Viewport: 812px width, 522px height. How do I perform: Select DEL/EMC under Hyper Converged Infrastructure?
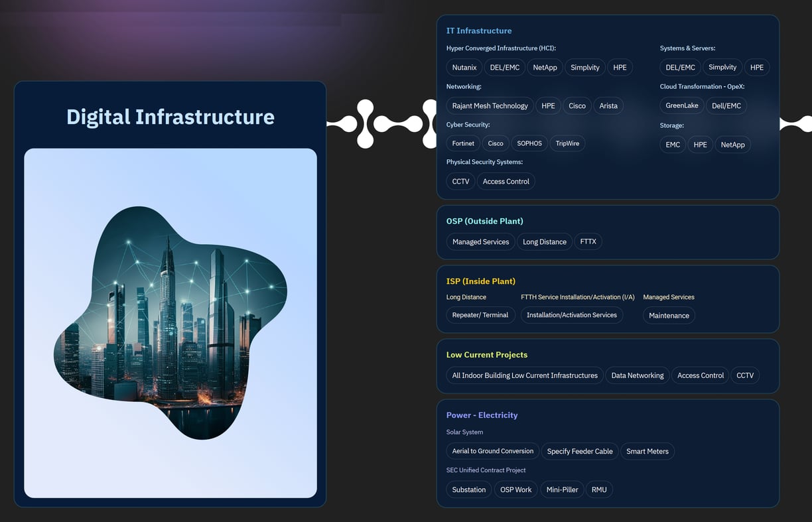click(x=505, y=68)
